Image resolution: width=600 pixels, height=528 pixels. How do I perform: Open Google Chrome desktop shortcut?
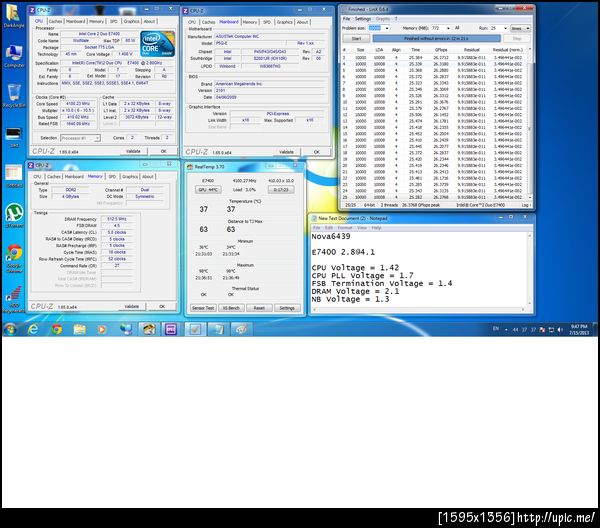click(14, 257)
